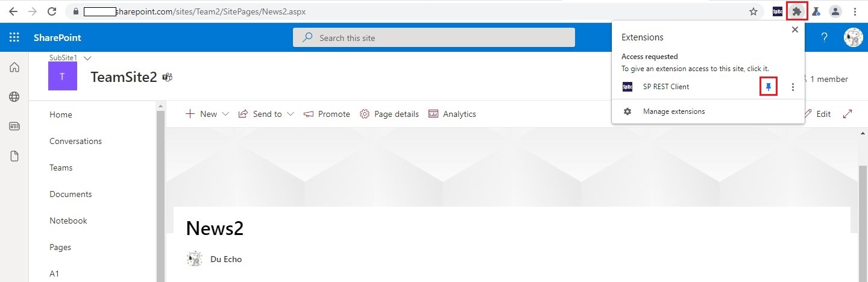Open Conversations in the left navigation

(x=75, y=141)
